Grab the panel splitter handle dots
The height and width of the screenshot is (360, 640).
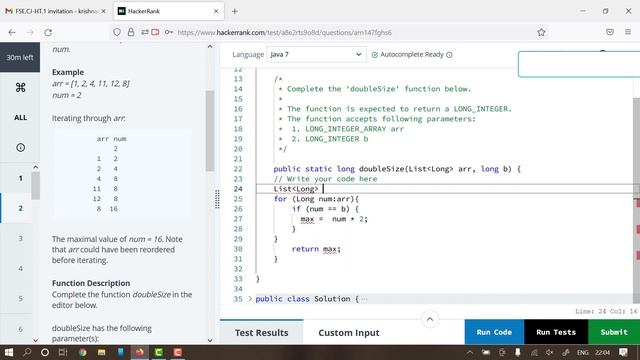point(217,199)
